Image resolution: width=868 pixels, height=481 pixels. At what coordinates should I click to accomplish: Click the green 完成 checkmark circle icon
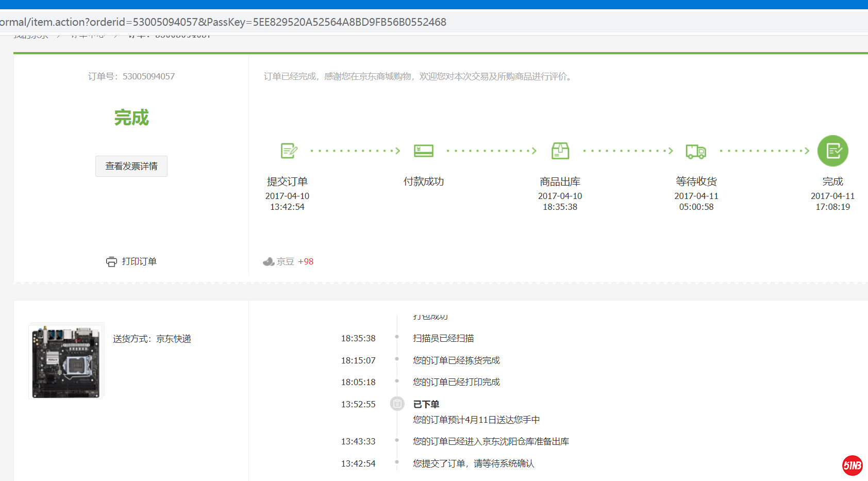pos(832,151)
